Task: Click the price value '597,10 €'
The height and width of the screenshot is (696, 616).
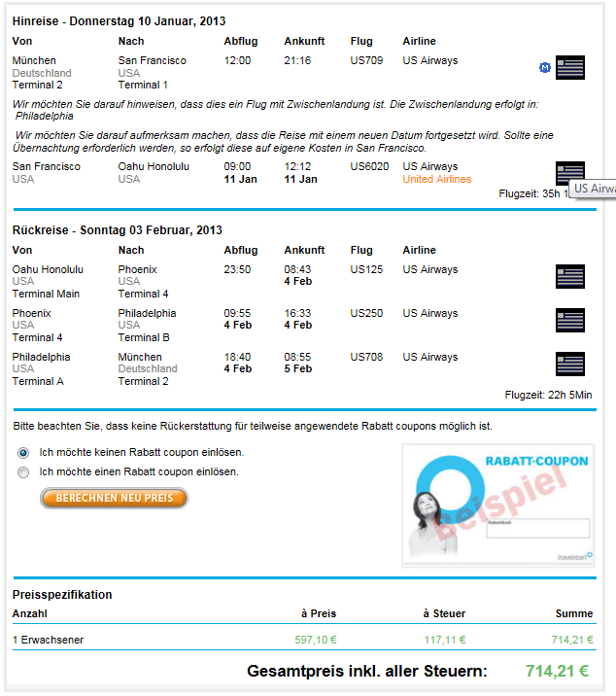Action: [x=316, y=640]
